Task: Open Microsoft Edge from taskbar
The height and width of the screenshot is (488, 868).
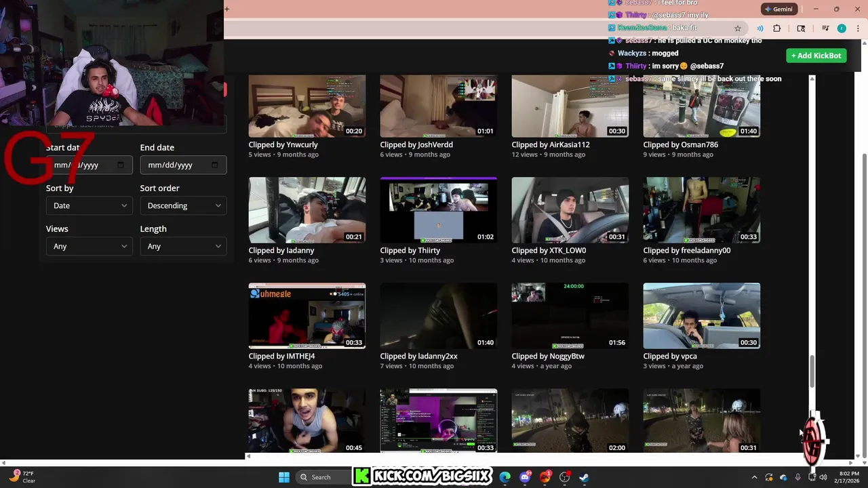Action: 505,477
